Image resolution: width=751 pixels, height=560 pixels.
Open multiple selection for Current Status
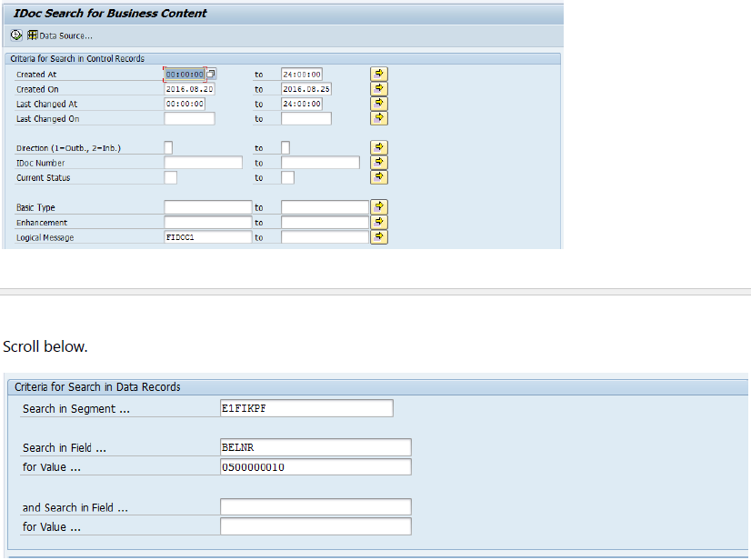click(379, 177)
